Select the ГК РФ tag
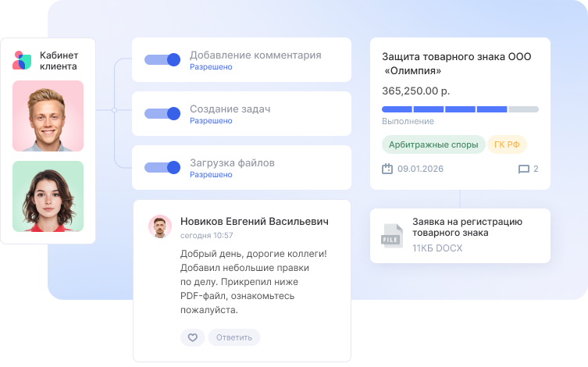The image size is (588, 367). 507,144
